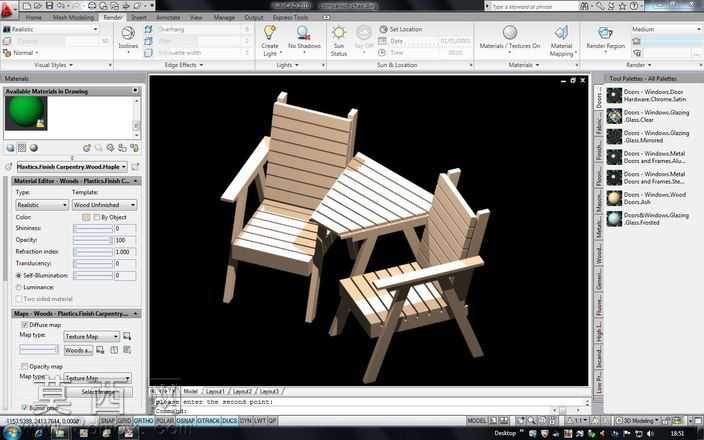704x440 pixels.
Task: Click the Opacity slider bar
Action: pos(93,241)
